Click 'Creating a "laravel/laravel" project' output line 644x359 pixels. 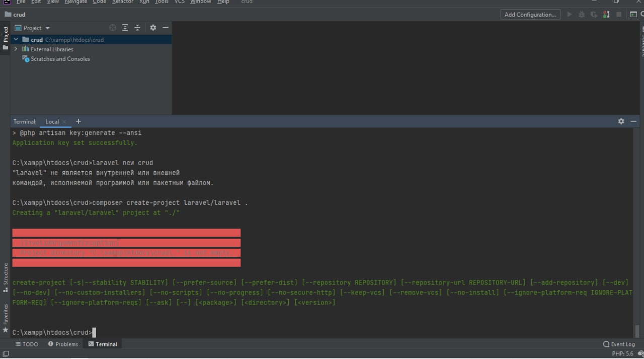(x=96, y=213)
